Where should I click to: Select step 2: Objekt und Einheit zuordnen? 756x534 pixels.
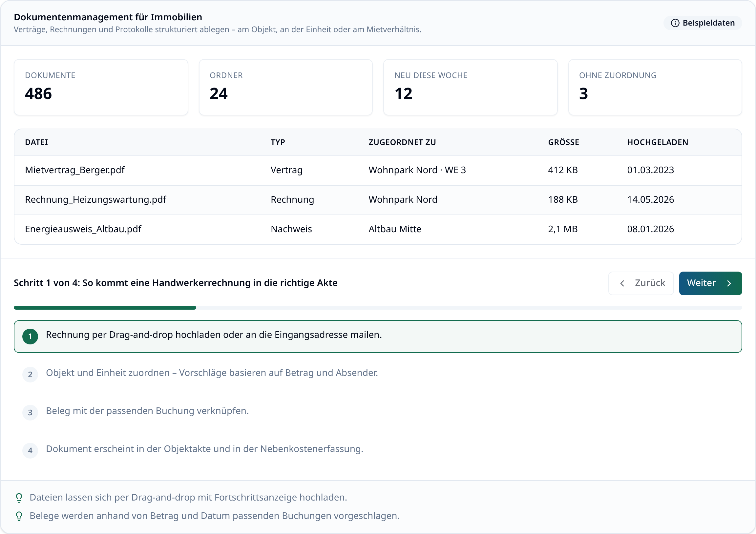(x=378, y=375)
